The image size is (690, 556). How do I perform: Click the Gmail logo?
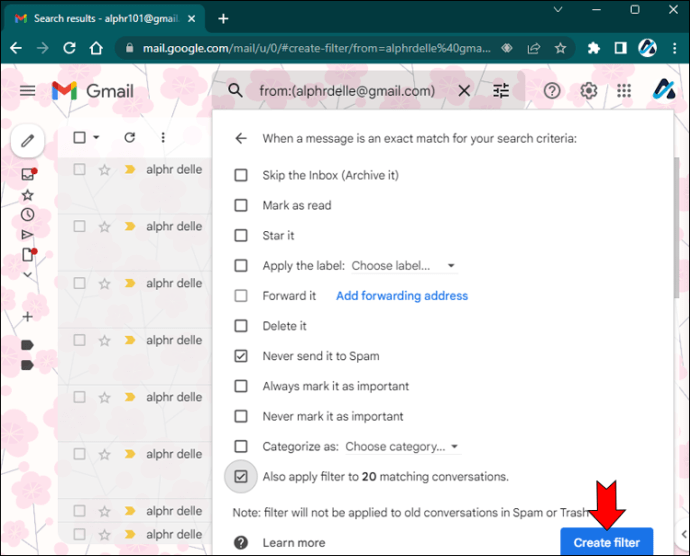tap(92, 91)
